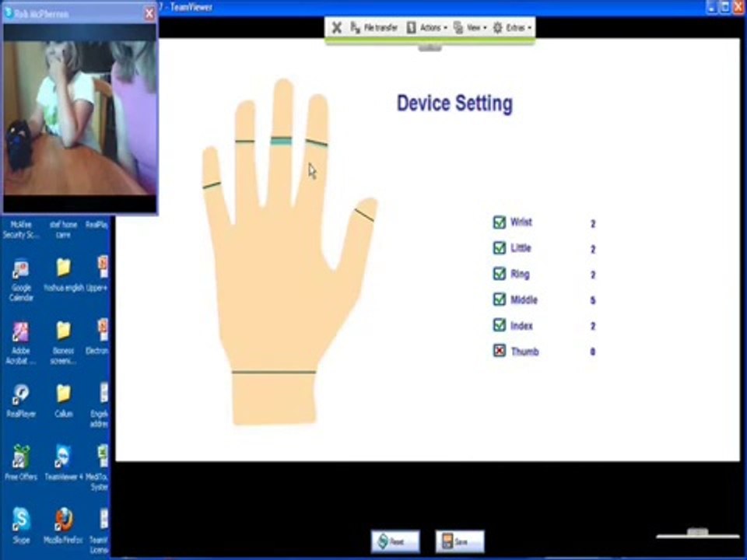Uncheck the Index finger checkbox
Screen dimensions: 747x560
[x=500, y=325]
